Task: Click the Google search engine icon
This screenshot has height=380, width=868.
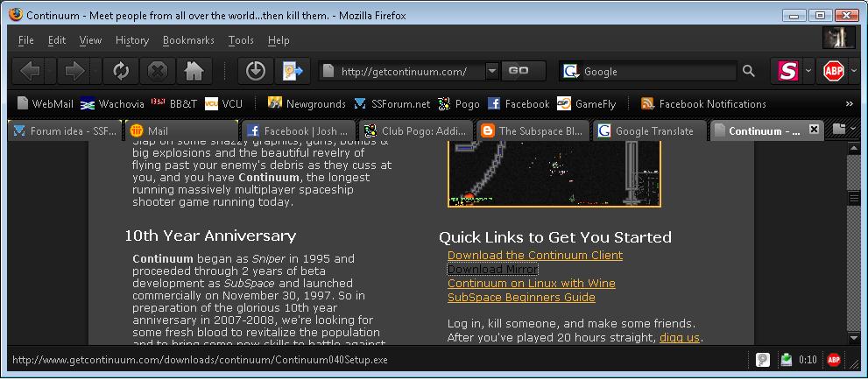Action: pyautogui.click(x=571, y=71)
